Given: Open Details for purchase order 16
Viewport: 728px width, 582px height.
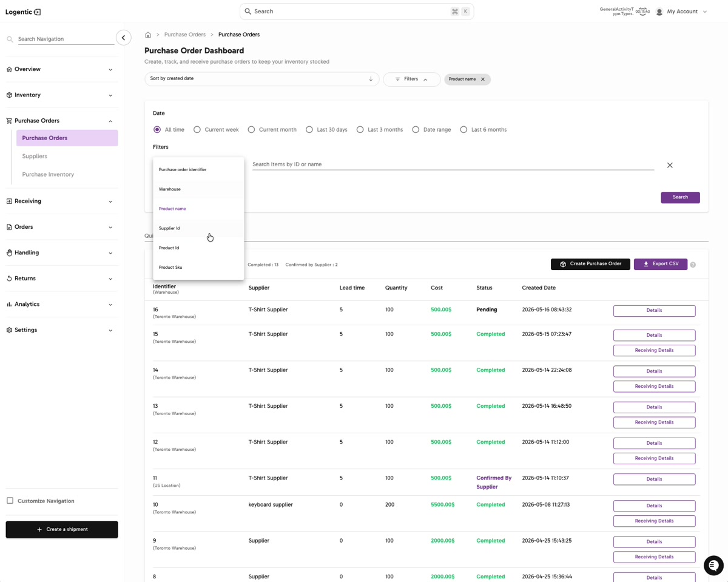Looking at the screenshot, I should [x=654, y=311].
